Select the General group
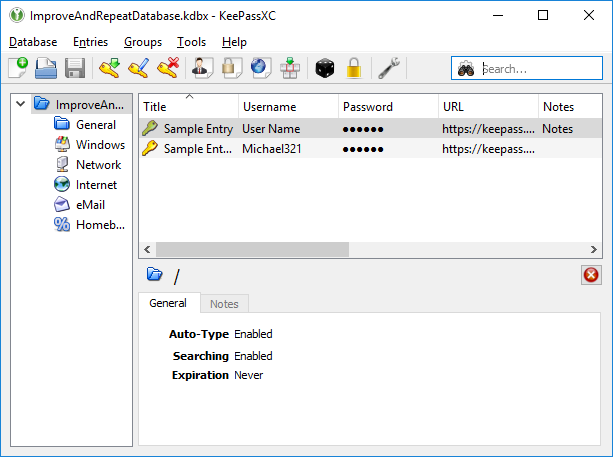Image resolution: width=613 pixels, height=457 pixels. (85, 124)
